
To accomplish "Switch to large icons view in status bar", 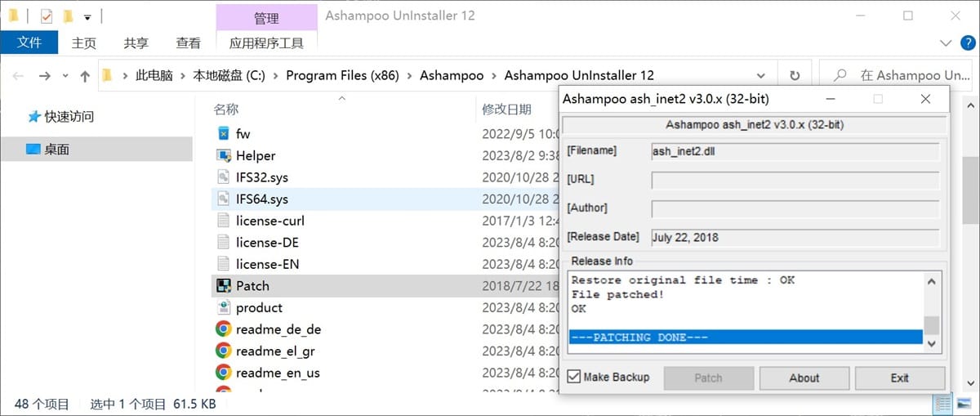I will click(x=964, y=404).
